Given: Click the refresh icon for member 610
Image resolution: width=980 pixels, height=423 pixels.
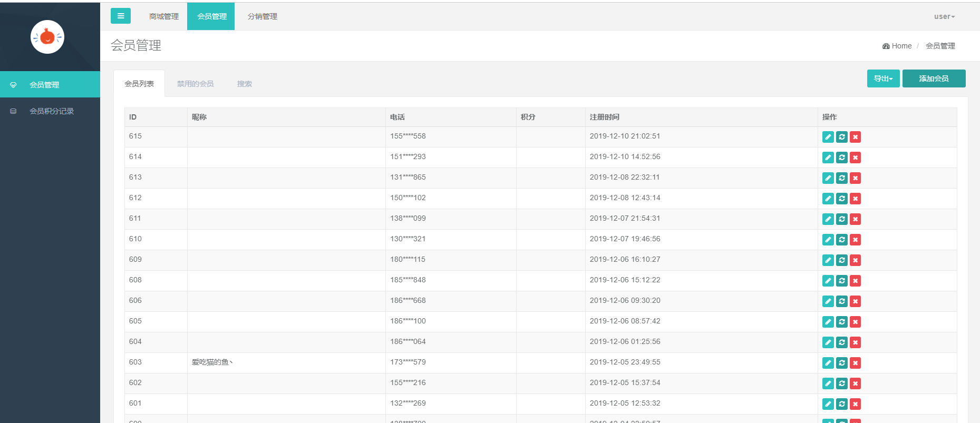Looking at the screenshot, I should pyautogui.click(x=842, y=240).
